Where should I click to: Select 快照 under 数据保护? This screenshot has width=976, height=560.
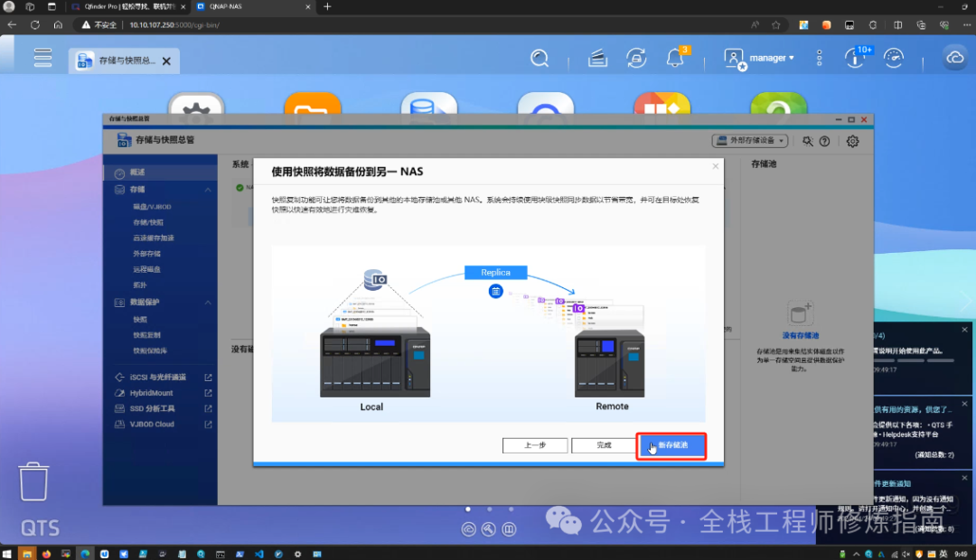click(140, 319)
